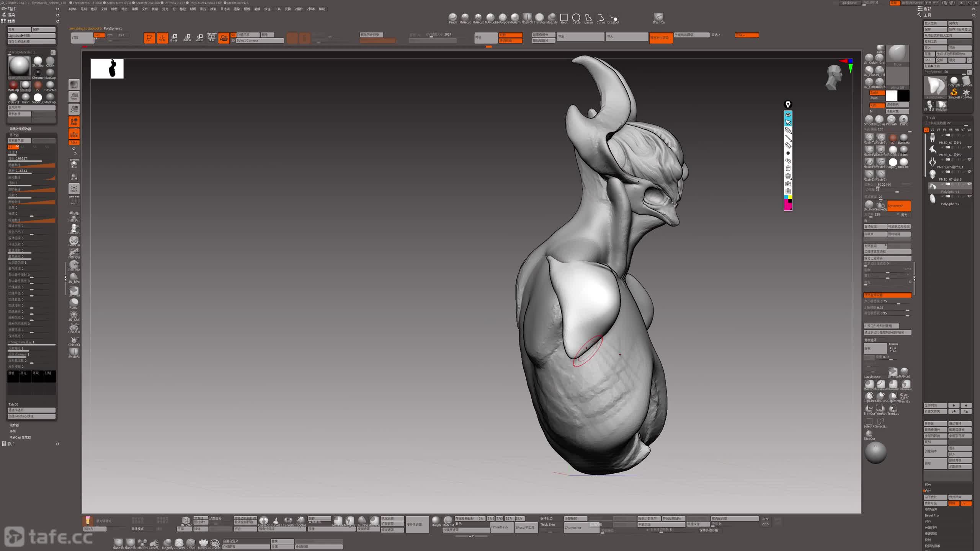Expand the 影片 palette section
The height and width of the screenshot is (551, 980).
[x=11, y=444]
